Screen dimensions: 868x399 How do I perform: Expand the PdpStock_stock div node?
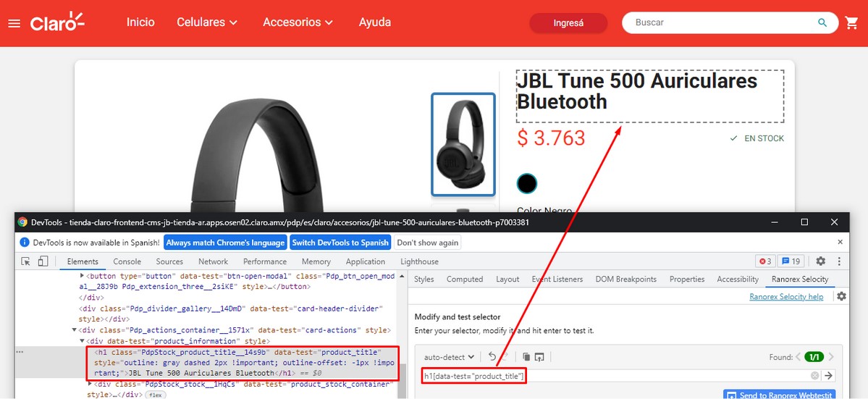(x=90, y=384)
